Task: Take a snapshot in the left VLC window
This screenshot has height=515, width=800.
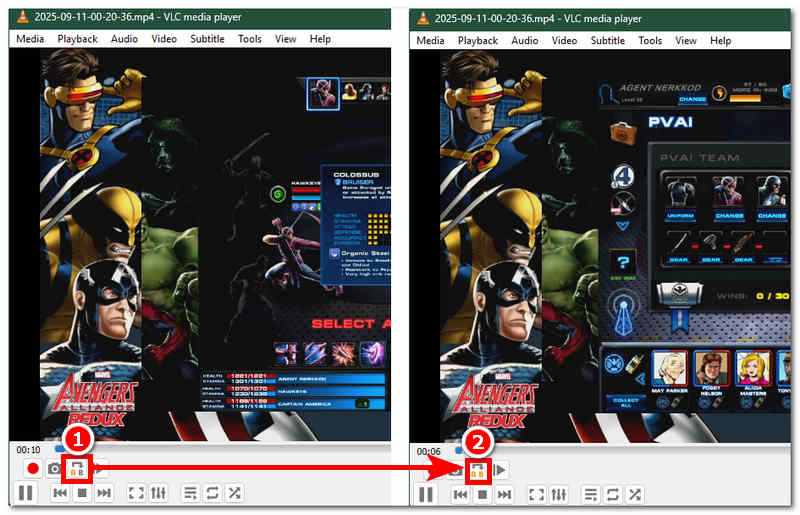Action: (x=55, y=468)
